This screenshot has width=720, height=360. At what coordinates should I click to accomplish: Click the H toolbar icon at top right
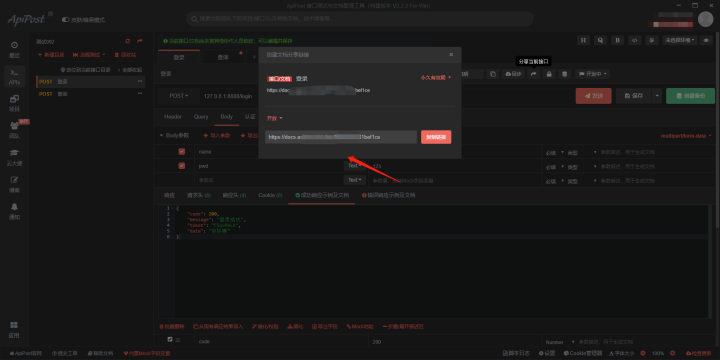tap(583, 40)
